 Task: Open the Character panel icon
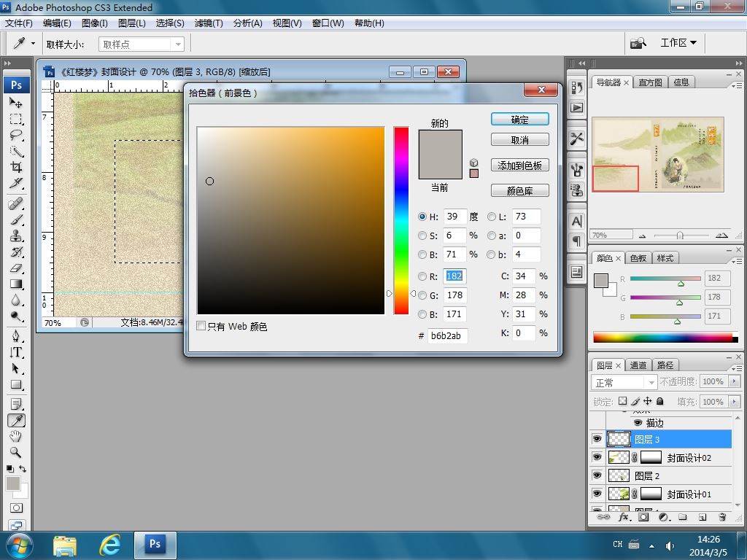point(577,222)
